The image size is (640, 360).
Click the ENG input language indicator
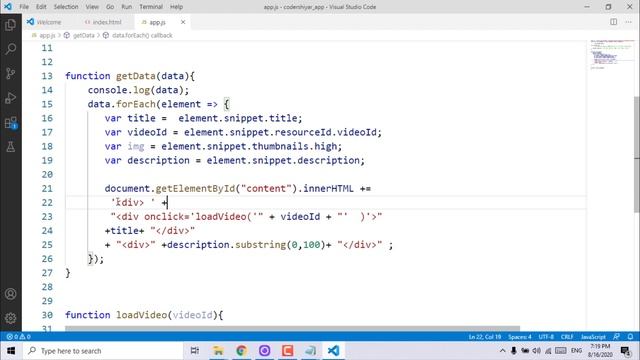(x=576, y=351)
